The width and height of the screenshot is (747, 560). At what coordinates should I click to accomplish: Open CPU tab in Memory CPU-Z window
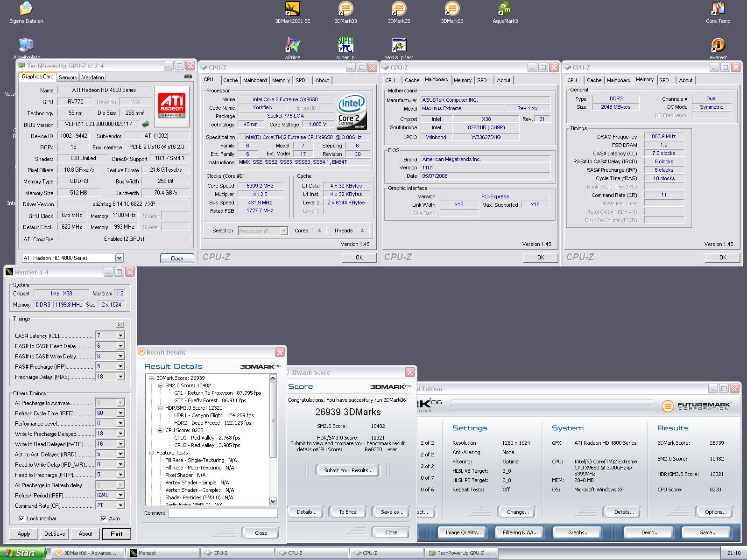tap(572, 80)
